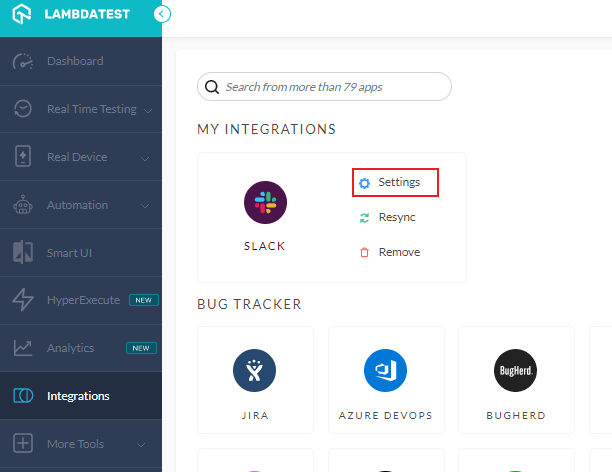Click the Real Time Testing clock icon
612x472 pixels.
click(x=23, y=109)
